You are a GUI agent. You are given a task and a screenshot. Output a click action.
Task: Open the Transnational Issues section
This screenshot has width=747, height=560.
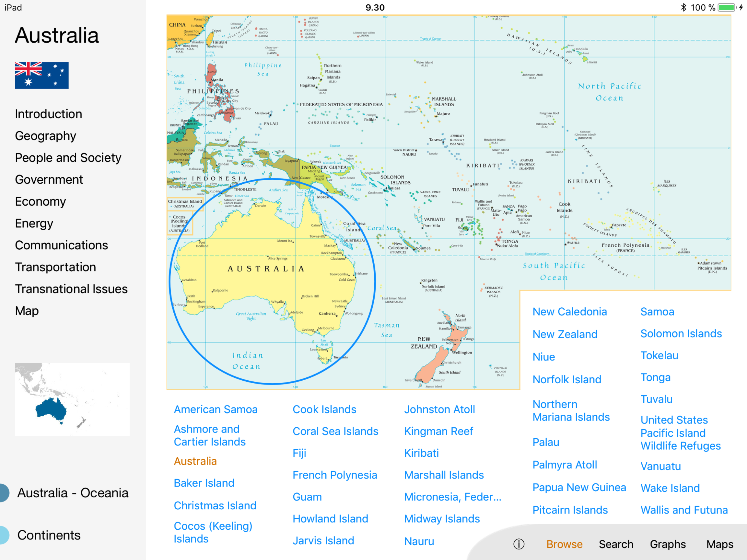(x=71, y=289)
